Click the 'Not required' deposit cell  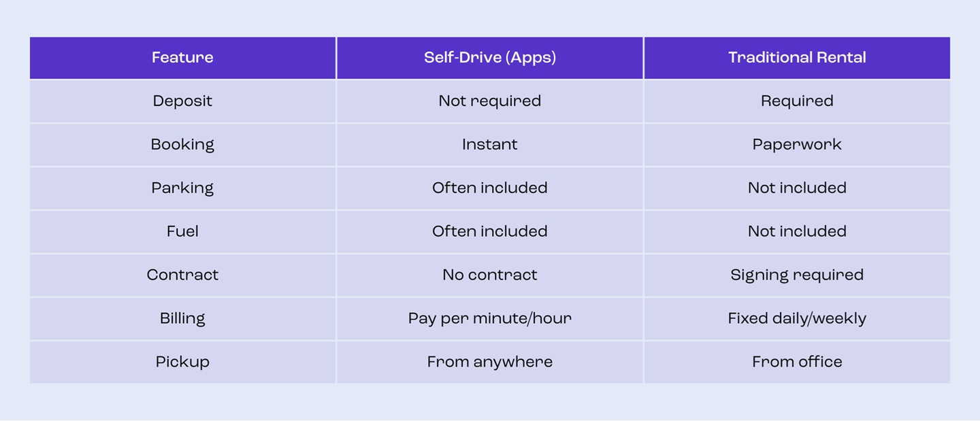click(x=490, y=101)
